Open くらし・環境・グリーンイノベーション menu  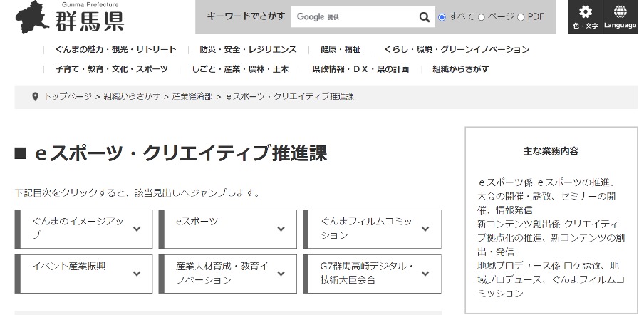(457, 50)
